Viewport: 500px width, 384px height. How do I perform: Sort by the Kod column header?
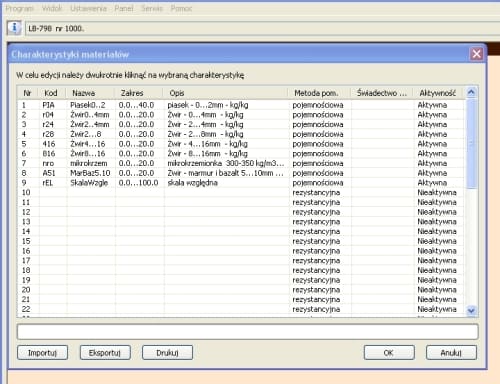[51, 93]
